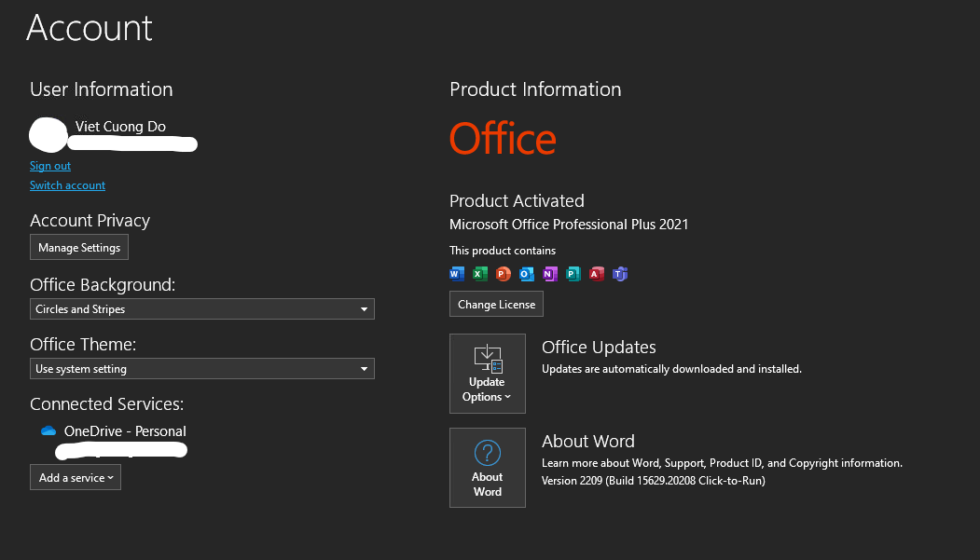Select the OneDrive - Personal service entry

tap(125, 430)
